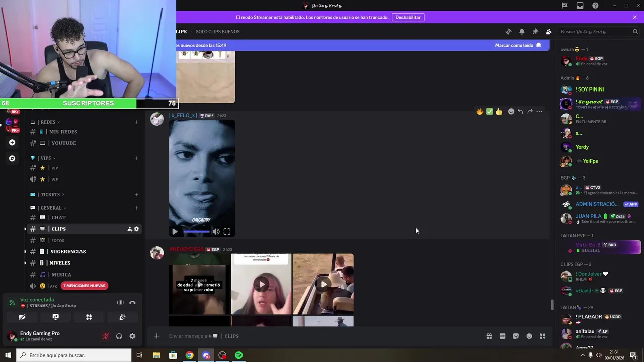Image resolution: width=644 pixels, height=362 pixels.
Task: Turn on camera in voice panel
Action: click(22, 317)
